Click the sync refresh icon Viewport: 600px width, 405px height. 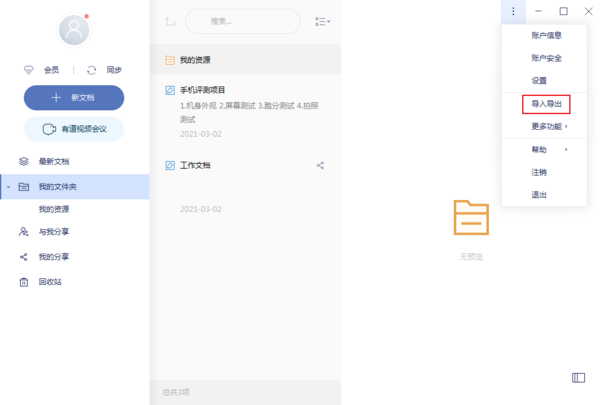pos(91,70)
